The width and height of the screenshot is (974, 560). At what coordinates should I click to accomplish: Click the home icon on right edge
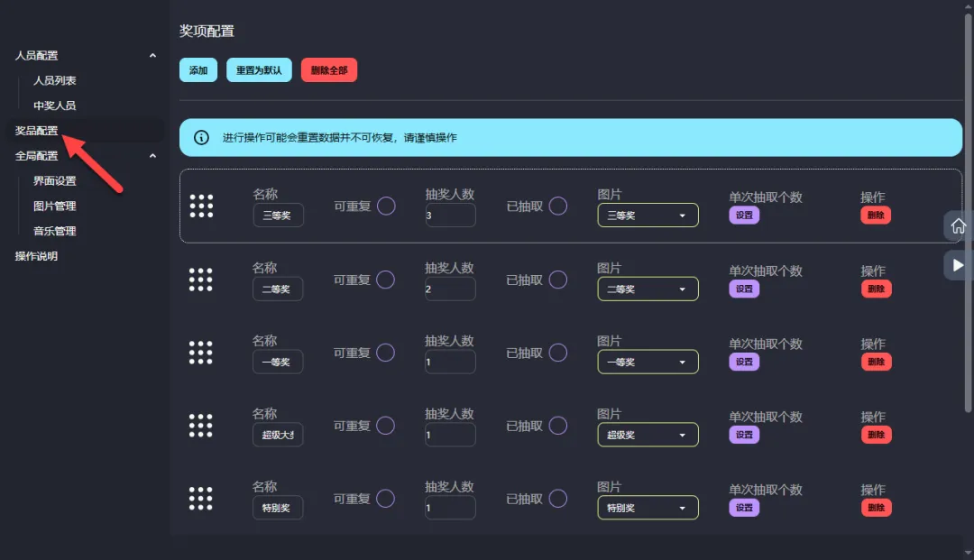[x=958, y=225]
